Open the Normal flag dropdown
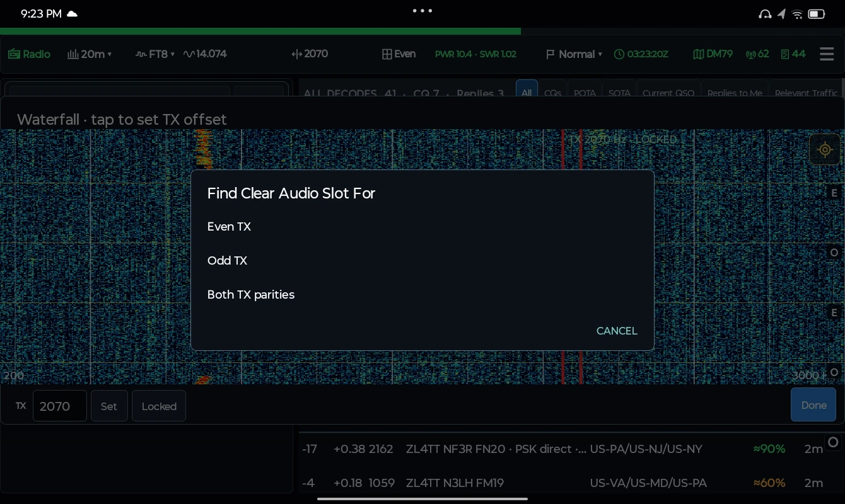This screenshot has width=845, height=504. point(574,54)
